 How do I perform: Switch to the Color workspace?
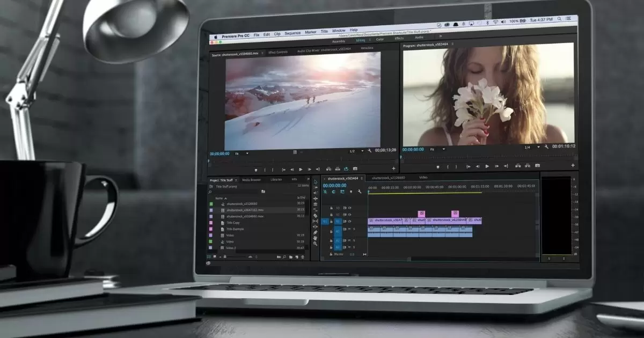[x=380, y=39]
